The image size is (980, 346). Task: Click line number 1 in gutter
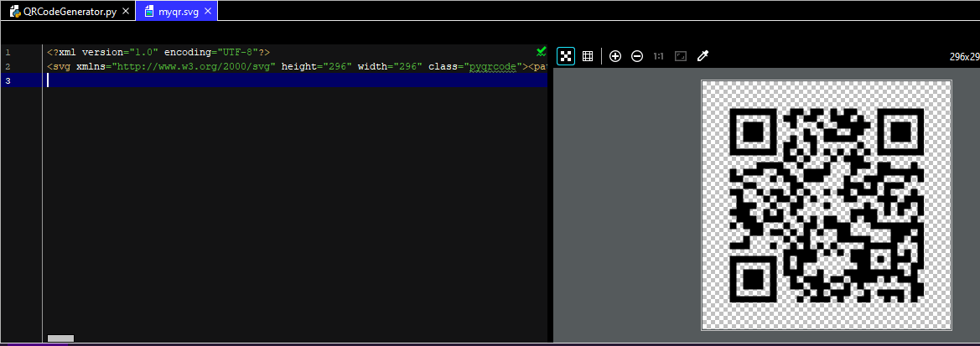point(8,53)
